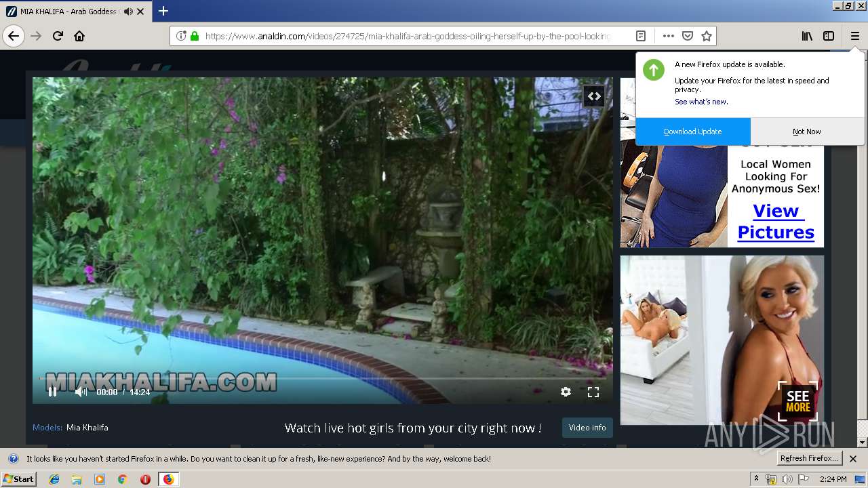Open the page actions three-dot menu

(668, 36)
